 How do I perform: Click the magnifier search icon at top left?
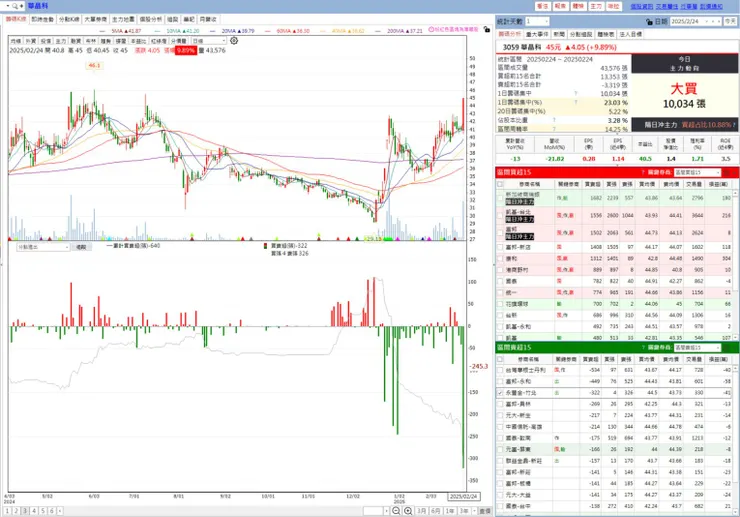point(15,6)
